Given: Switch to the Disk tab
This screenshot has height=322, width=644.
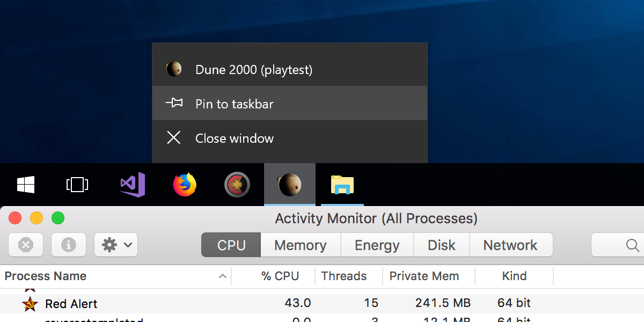Looking at the screenshot, I should click(442, 245).
